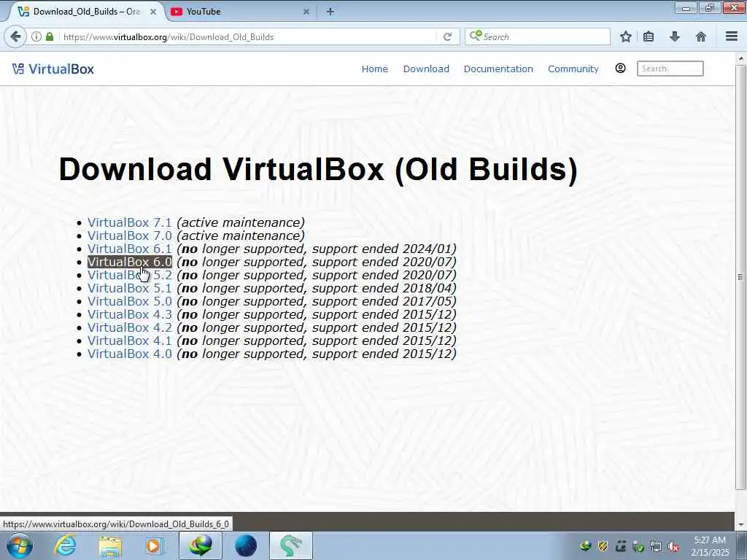The image size is (747, 560).
Task: Click the 'Download VirtualBox (Old Builds)' heading
Action: [x=318, y=168]
